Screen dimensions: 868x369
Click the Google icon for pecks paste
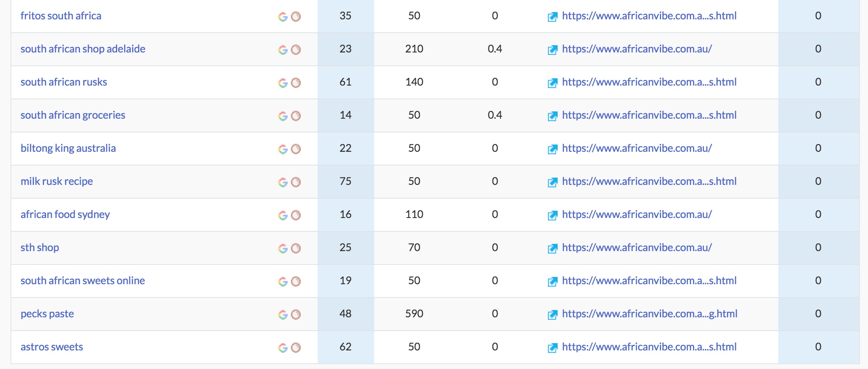(x=283, y=314)
